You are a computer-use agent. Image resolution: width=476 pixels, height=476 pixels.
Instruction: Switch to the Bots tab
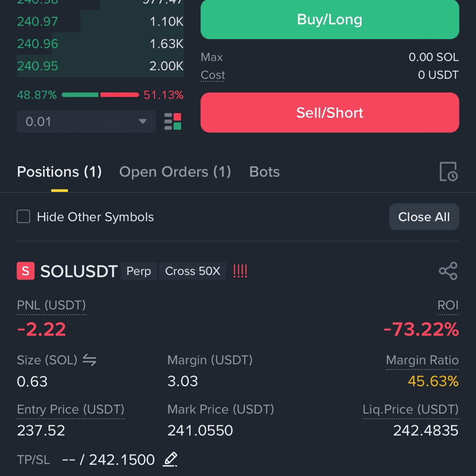(x=264, y=172)
